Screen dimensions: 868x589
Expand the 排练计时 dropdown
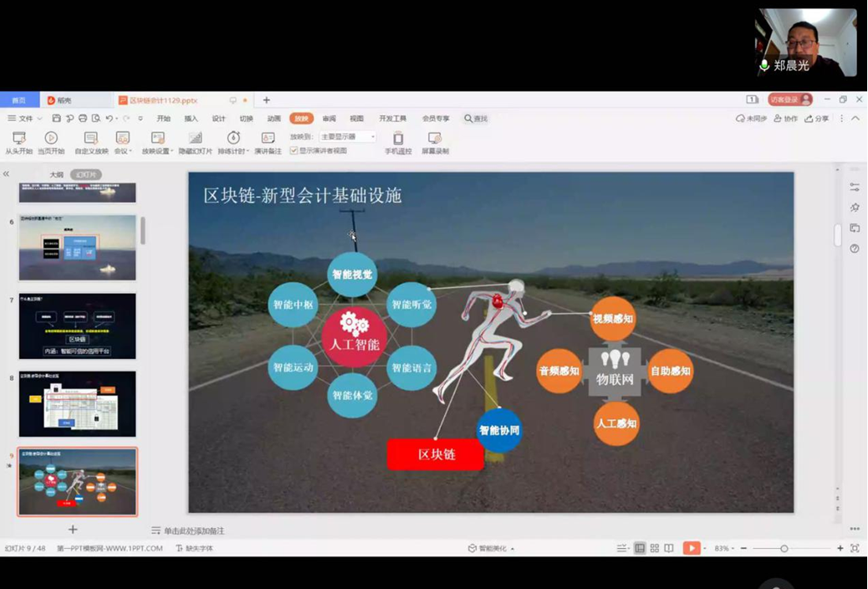(x=247, y=151)
